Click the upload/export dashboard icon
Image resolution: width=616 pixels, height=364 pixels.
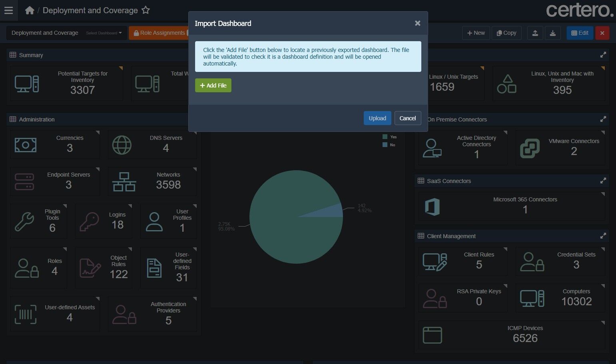535,33
